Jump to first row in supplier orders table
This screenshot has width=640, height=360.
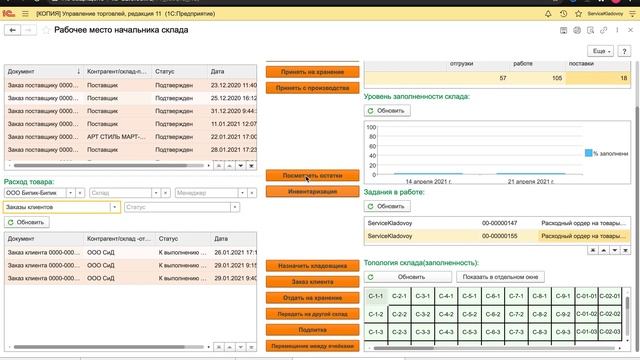(219, 166)
